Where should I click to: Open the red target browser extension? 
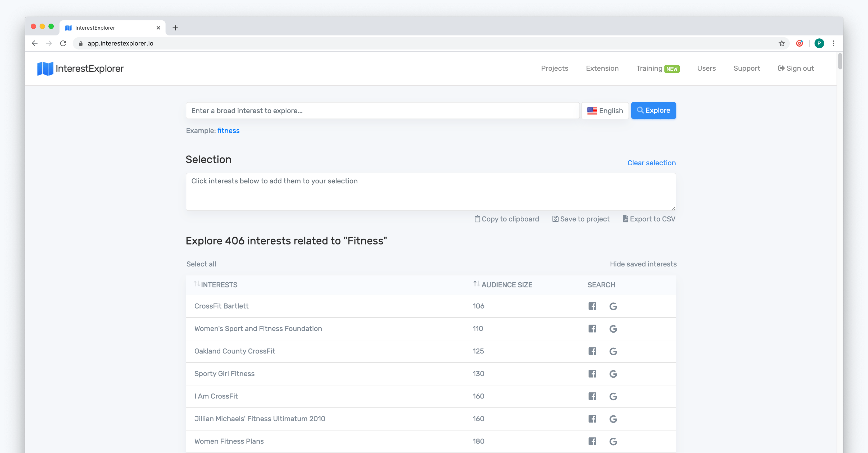(799, 43)
